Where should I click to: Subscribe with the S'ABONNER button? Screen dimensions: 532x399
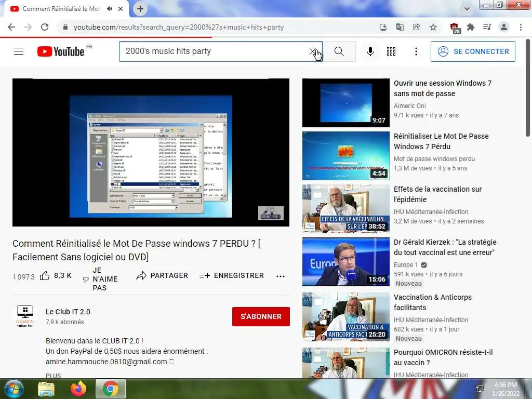pos(261,316)
